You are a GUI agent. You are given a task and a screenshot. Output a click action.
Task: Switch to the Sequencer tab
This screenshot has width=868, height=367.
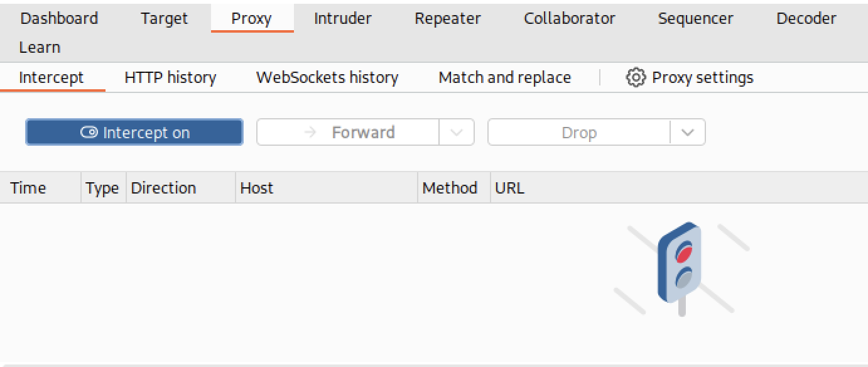point(695,18)
